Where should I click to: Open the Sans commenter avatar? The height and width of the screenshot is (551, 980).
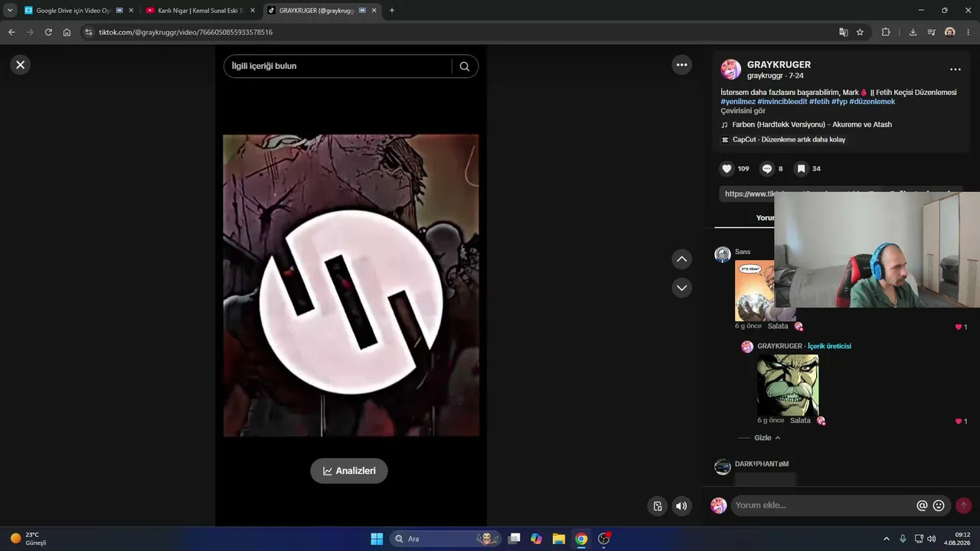point(722,255)
